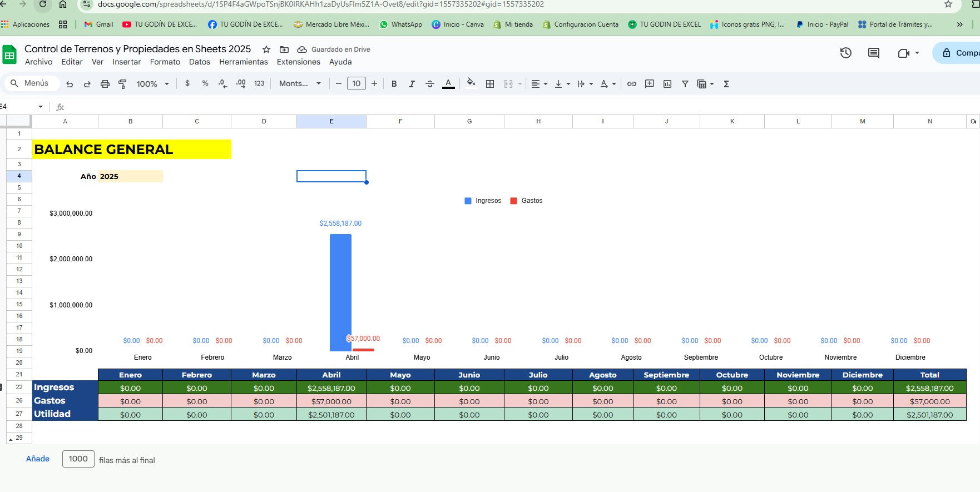Select the paint format roller icon

point(123,84)
